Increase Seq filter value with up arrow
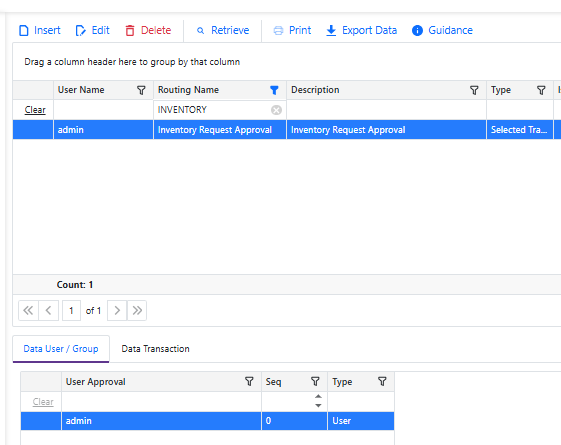This screenshot has width=561, height=445. [x=318, y=397]
